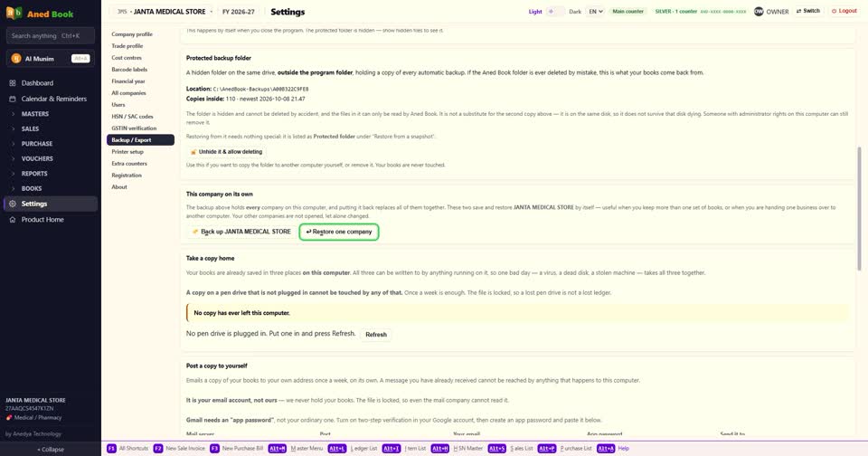Click the Alt+A shortcut next to Al Munim

tap(80, 58)
